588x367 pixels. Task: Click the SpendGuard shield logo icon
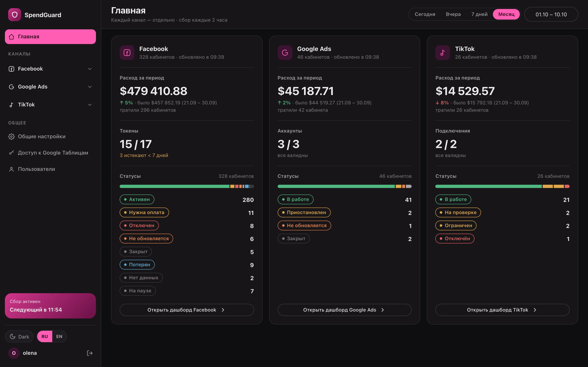(14, 15)
